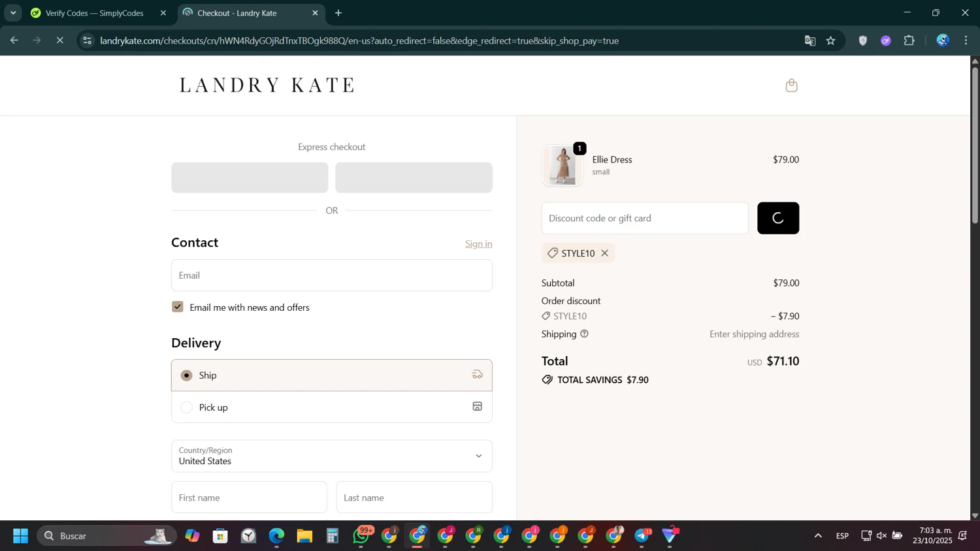Open Calculator from the taskbar
Screen dimensions: 980x551
point(333,536)
